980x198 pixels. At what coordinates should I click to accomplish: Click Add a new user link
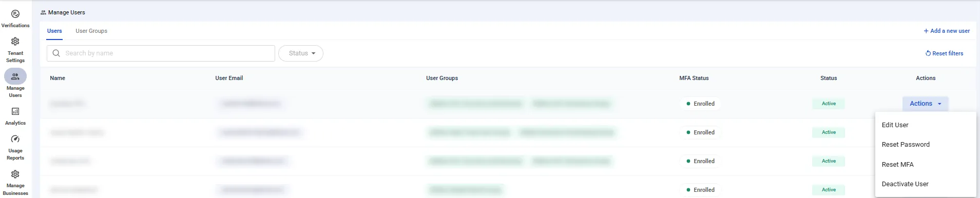pyautogui.click(x=947, y=31)
